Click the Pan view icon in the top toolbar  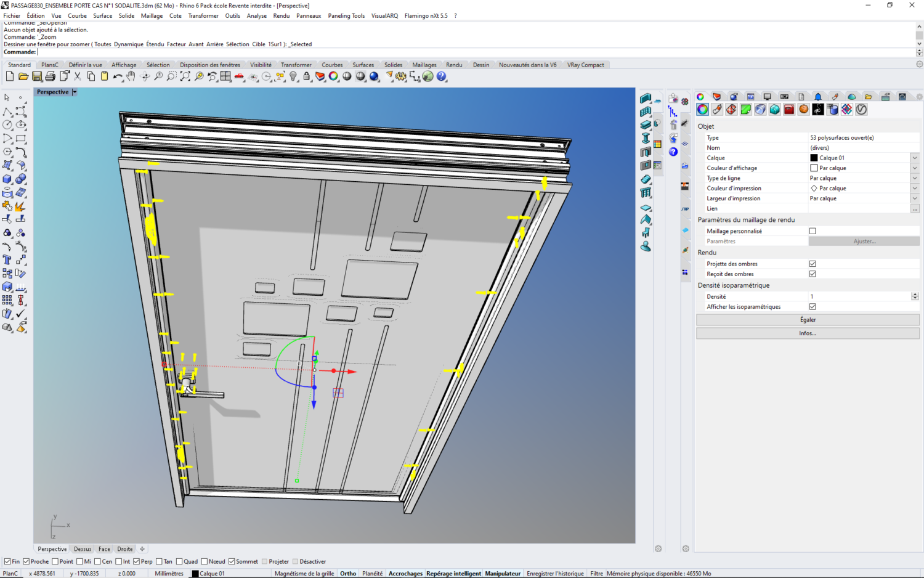(x=130, y=76)
